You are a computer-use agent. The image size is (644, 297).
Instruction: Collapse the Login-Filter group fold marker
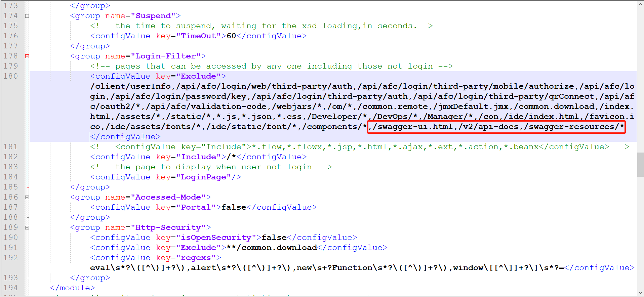(27, 56)
